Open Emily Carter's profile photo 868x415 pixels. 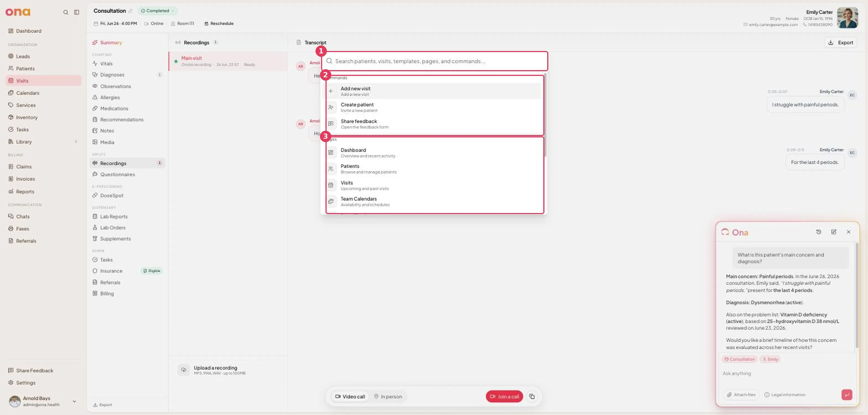pos(848,17)
